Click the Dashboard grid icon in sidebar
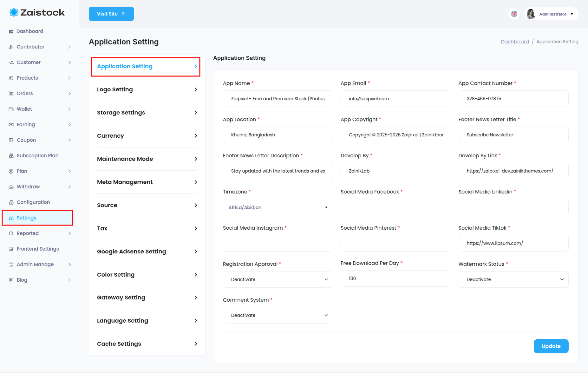The height and width of the screenshot is (373, 588). click(11, 31)
